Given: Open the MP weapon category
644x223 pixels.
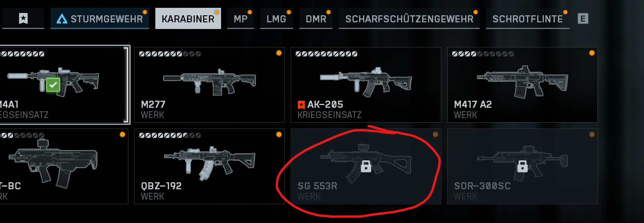Looking at the screenshot, I should (241, 18).
